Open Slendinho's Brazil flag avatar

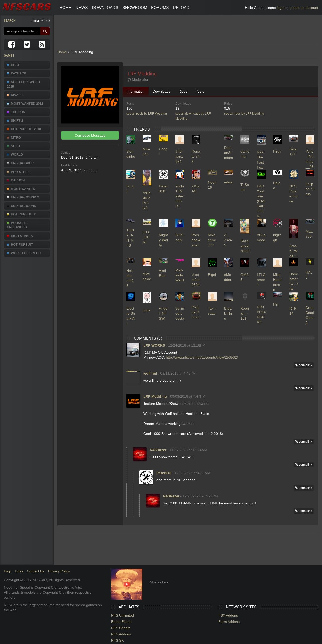[131, 139]
